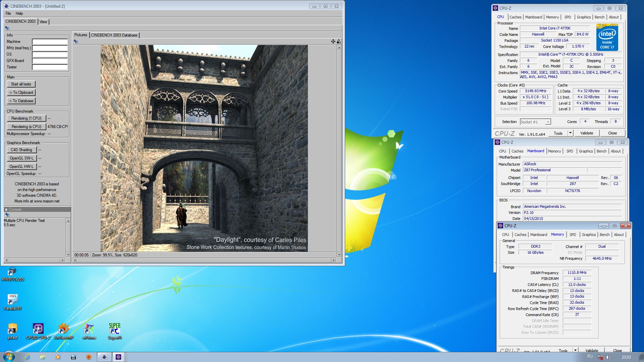
Task: Click the To Database button
Action: click(x=21, y=101)
